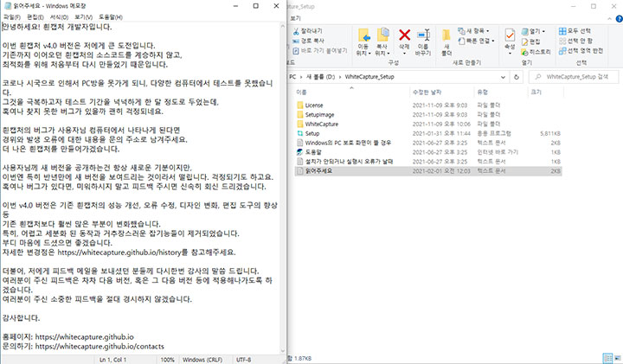623x364 pixels.
Task: Click Paste shortcut (바로 가기 붙여넣기)
Action: tap(320, 51)
